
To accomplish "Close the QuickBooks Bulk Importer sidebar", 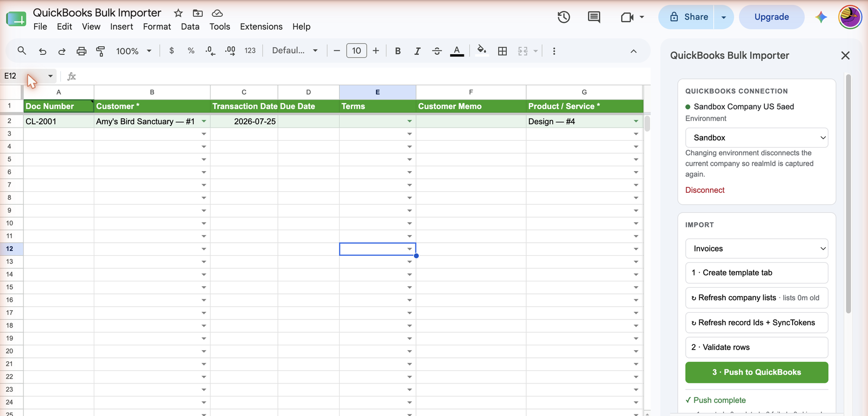I will coord(845,55).
